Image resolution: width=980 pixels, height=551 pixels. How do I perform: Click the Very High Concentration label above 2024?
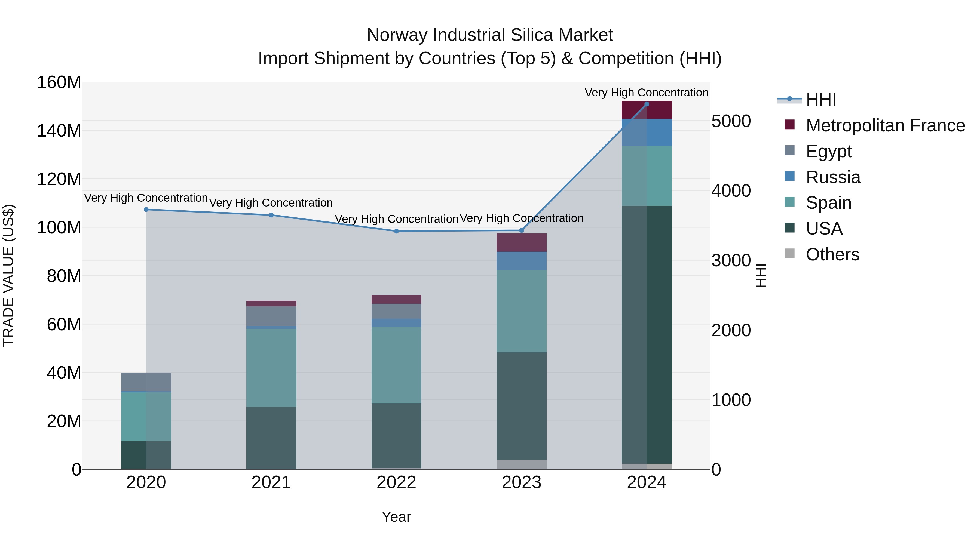click(646, 93)
